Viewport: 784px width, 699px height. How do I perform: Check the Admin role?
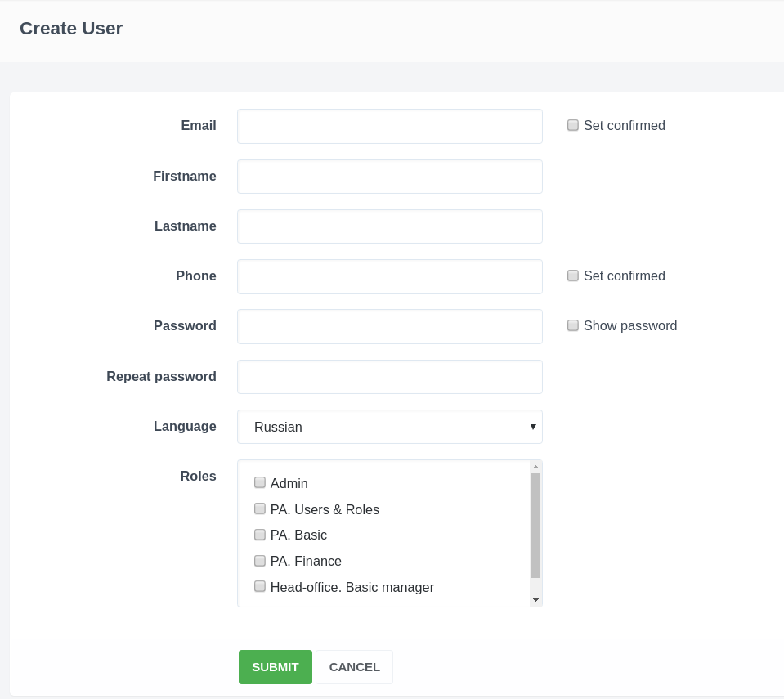(x=260, y=482)
